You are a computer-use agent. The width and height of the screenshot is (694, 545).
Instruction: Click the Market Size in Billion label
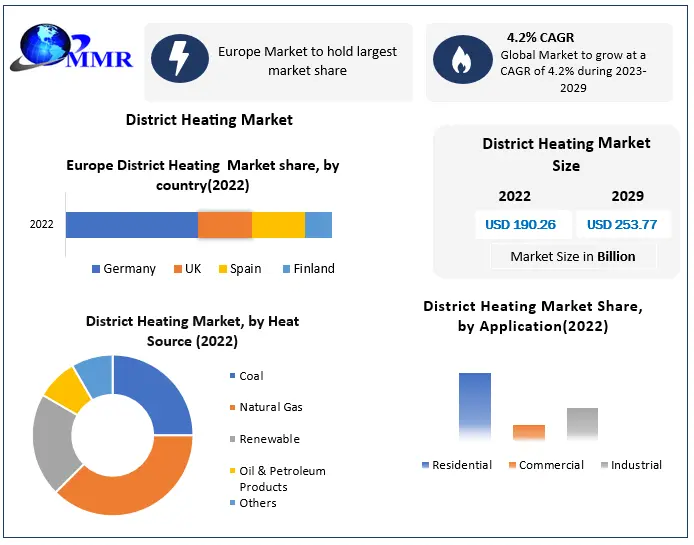572,257
